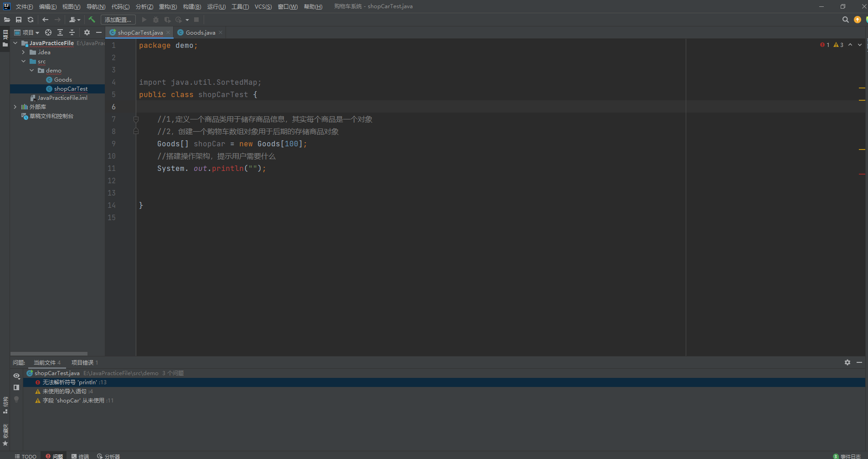Select the 当前文件 problems tab
This screenshot has width=868, height=459.
click(x=47, y=363)
